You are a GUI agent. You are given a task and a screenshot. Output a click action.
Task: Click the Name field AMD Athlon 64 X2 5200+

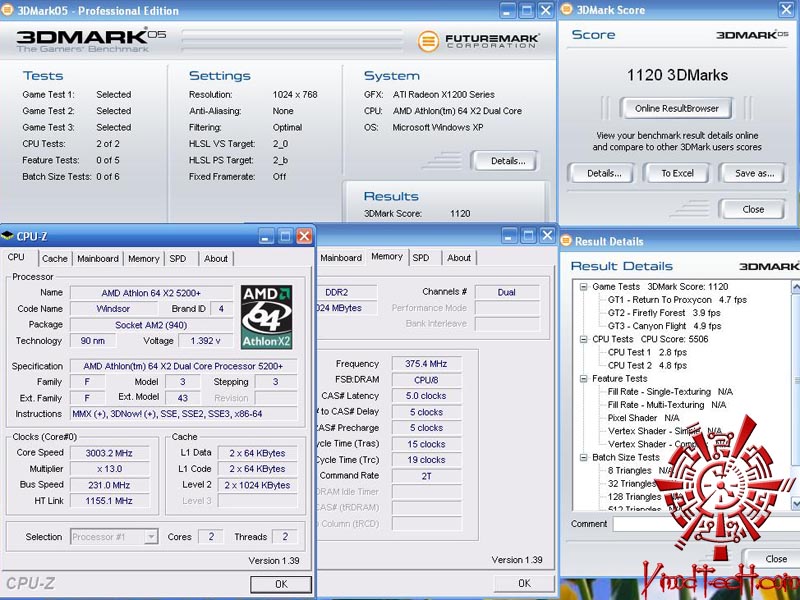click(x=151, y=293)
